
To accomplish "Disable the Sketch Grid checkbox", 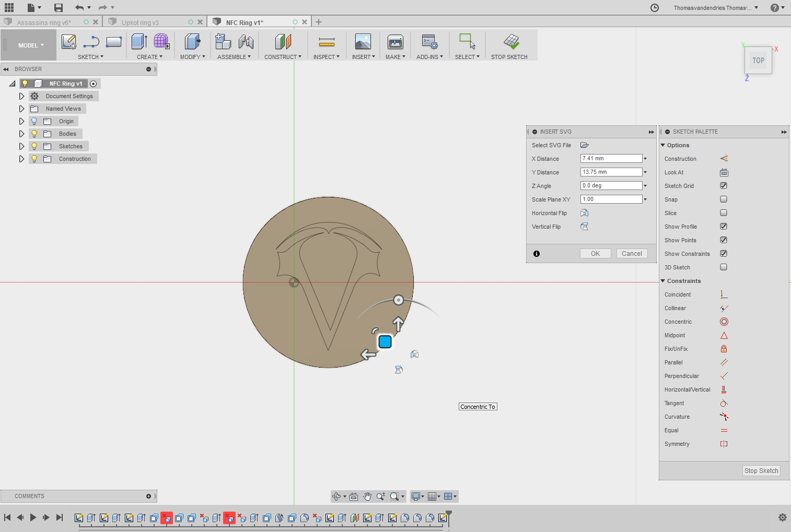I will click(x=724, y=185).
